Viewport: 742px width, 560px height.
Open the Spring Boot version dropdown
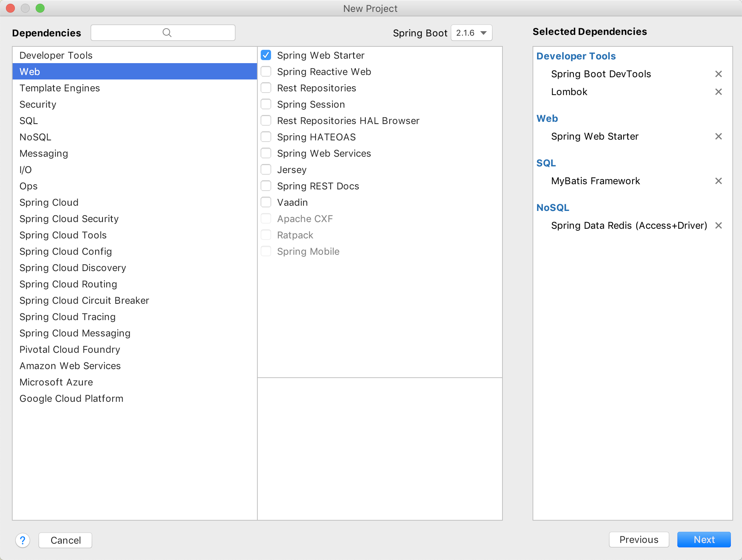click(471, 33)
